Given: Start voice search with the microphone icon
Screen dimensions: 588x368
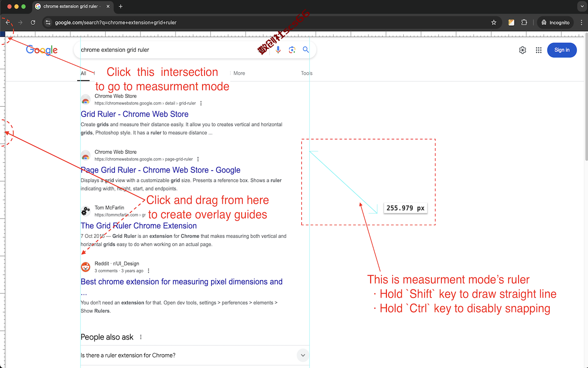Looking at the screenshot, I should (278, 50).
